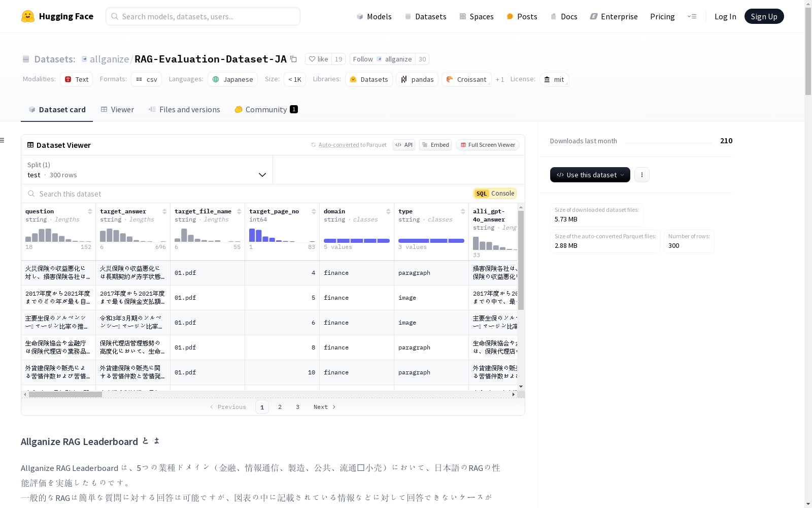Image resolution: width=812 pixels, height=508 pixels.
Task: Click the pandas library tag
Action: [x=417, y=79]
